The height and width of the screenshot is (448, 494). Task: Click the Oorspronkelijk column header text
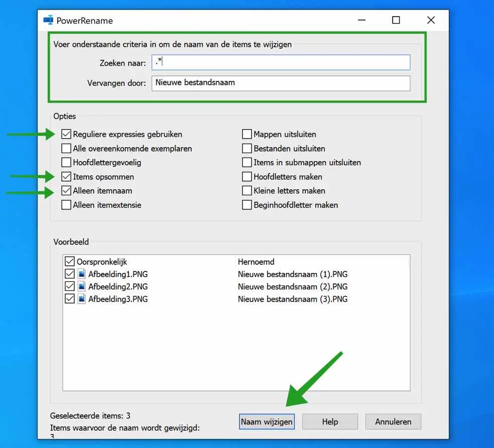[102, 262]
